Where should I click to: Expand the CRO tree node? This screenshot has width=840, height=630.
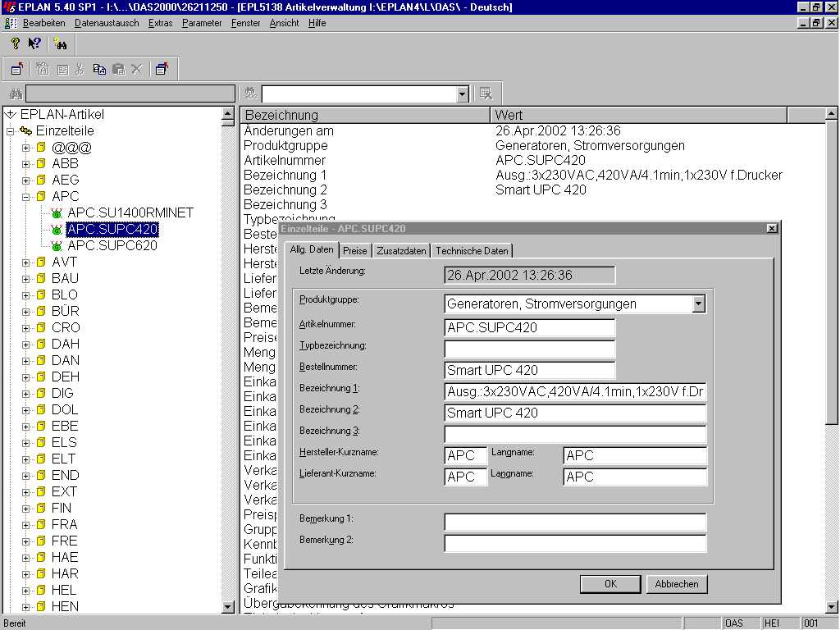point(25,328)
